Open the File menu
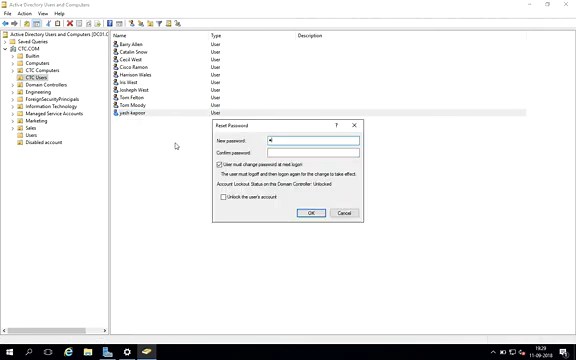576x360 pixels. click(x=7, y=14)
